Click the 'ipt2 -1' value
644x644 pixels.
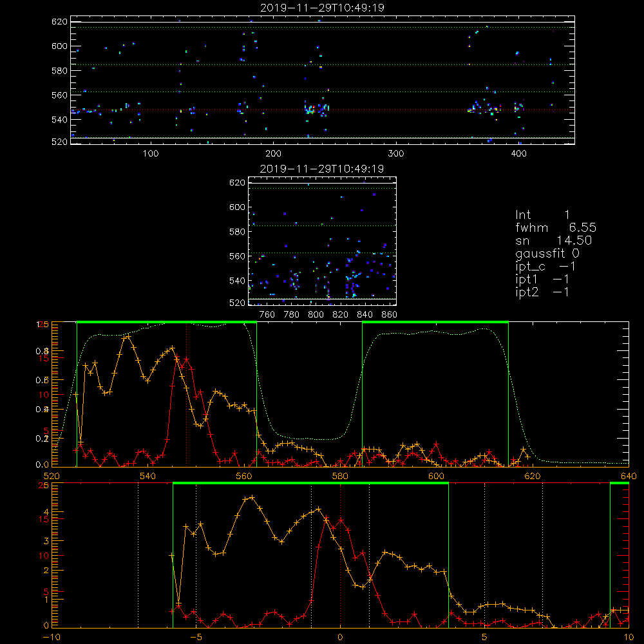point(542,292)
